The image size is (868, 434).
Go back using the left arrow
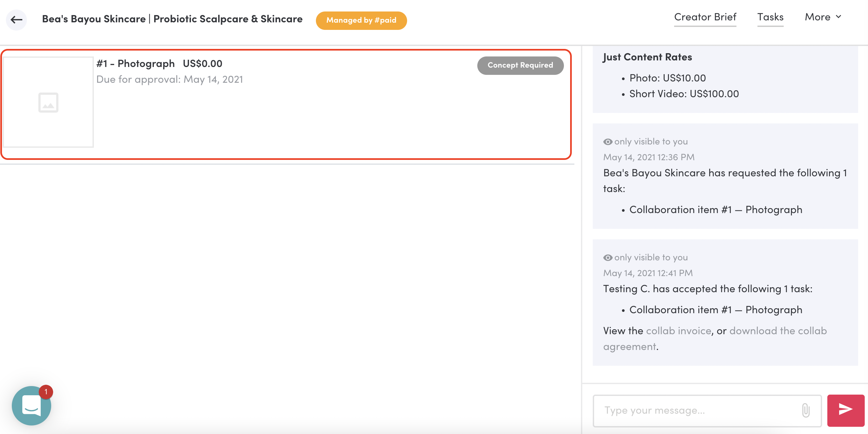pos(16,20)
